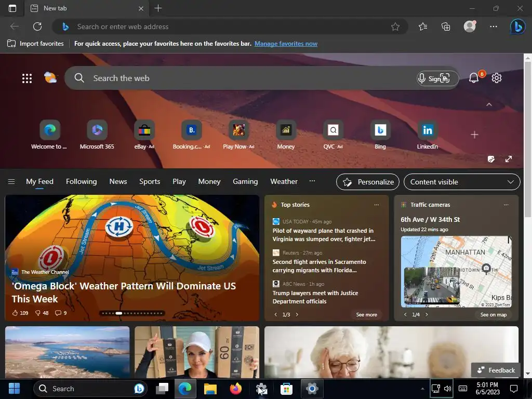Edit the background image icon
The width and height of the screenshot is (532, 399).
(x=490, y=159)
